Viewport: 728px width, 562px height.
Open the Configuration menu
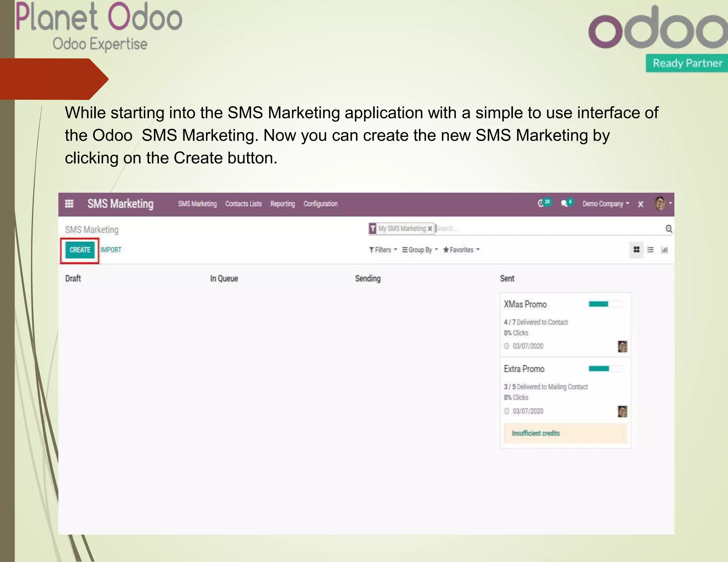click(321, 204)
